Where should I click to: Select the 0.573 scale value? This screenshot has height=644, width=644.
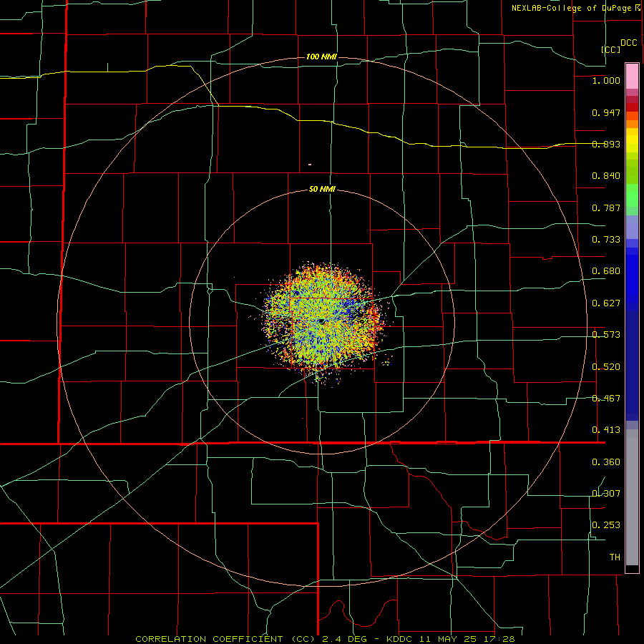(606, 335)
